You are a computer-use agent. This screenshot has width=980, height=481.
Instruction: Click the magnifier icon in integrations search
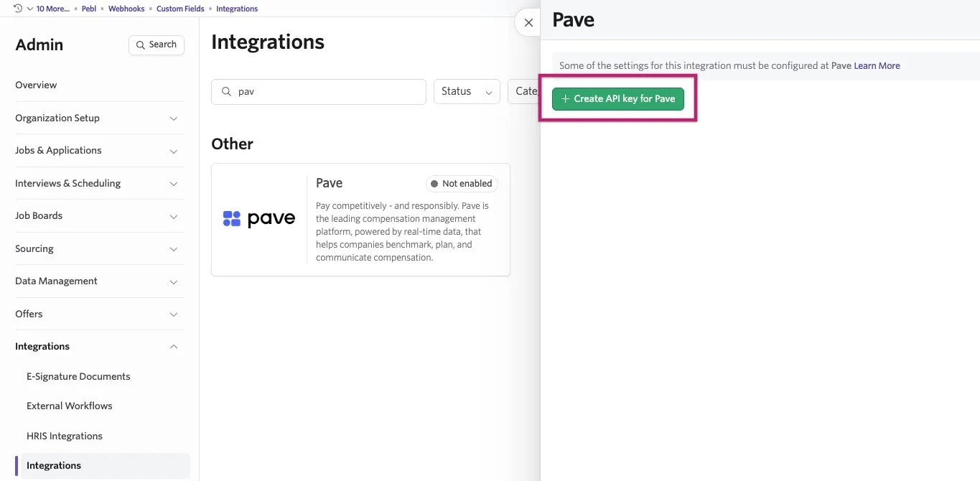pos(227,92)
